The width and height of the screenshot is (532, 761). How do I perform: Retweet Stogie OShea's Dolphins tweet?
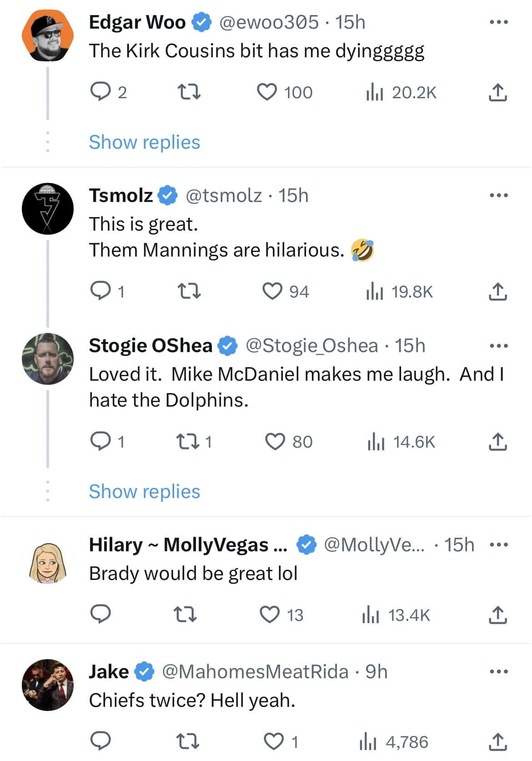pos(188,441)
